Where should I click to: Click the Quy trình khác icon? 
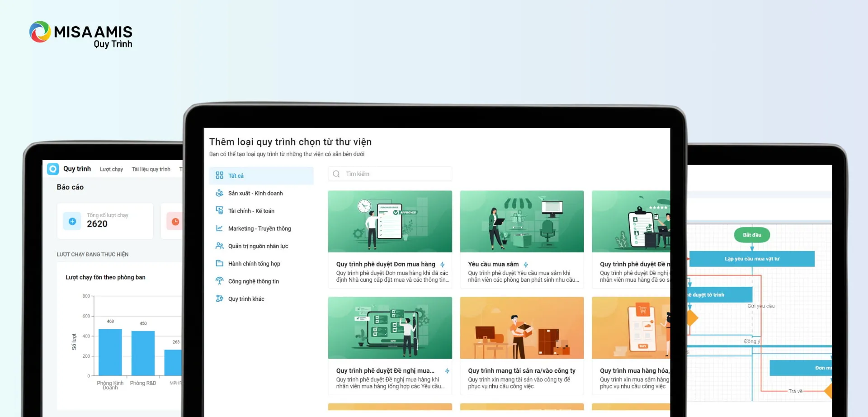(x=219, y=299)
